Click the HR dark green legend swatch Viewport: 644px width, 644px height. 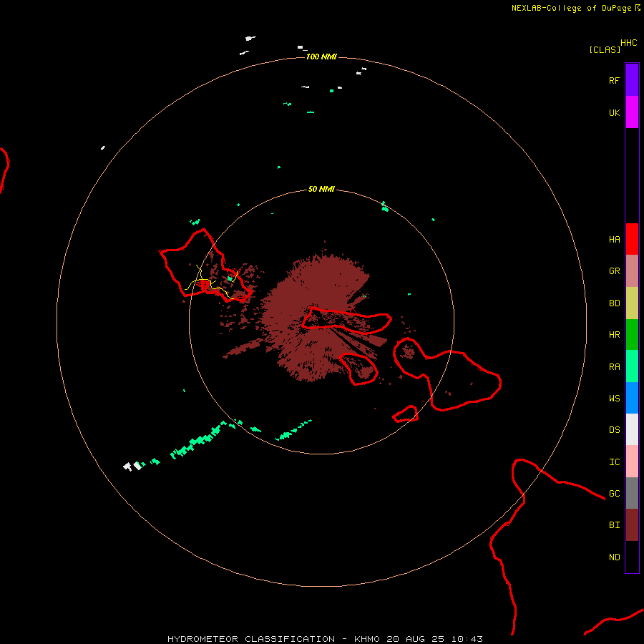pyautogui.click(x=632, y=334)
